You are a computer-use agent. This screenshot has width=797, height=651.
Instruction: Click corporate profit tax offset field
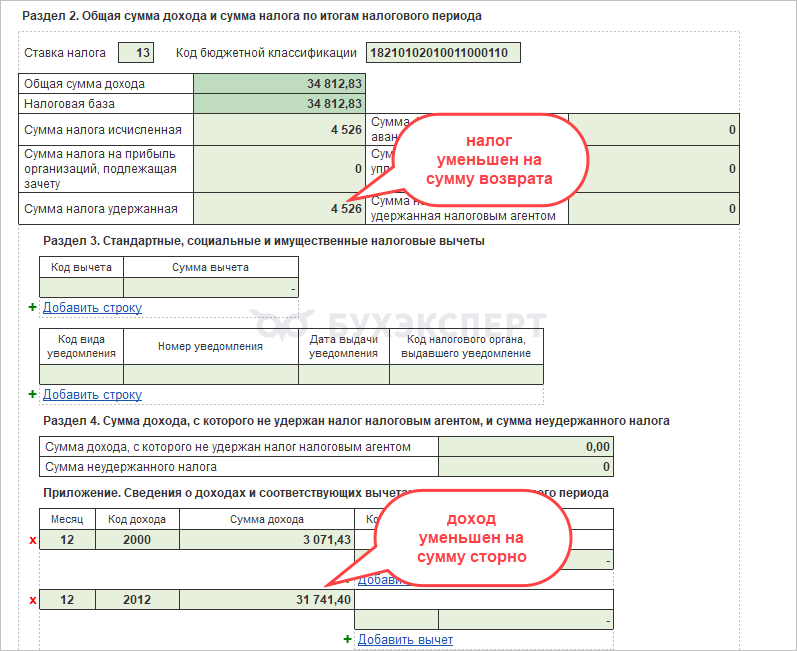tap(279, 169)
